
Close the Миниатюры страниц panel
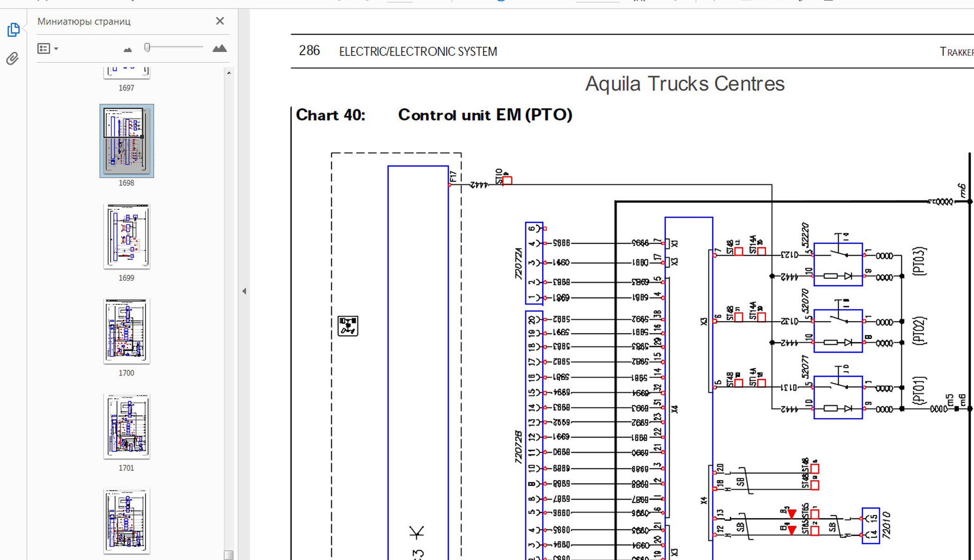(220, 21)
